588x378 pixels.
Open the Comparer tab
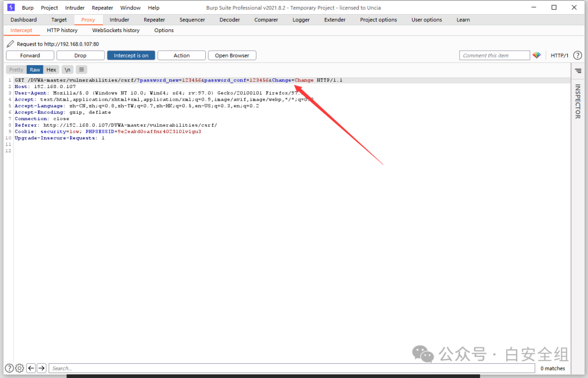click(x=266, y=20)
